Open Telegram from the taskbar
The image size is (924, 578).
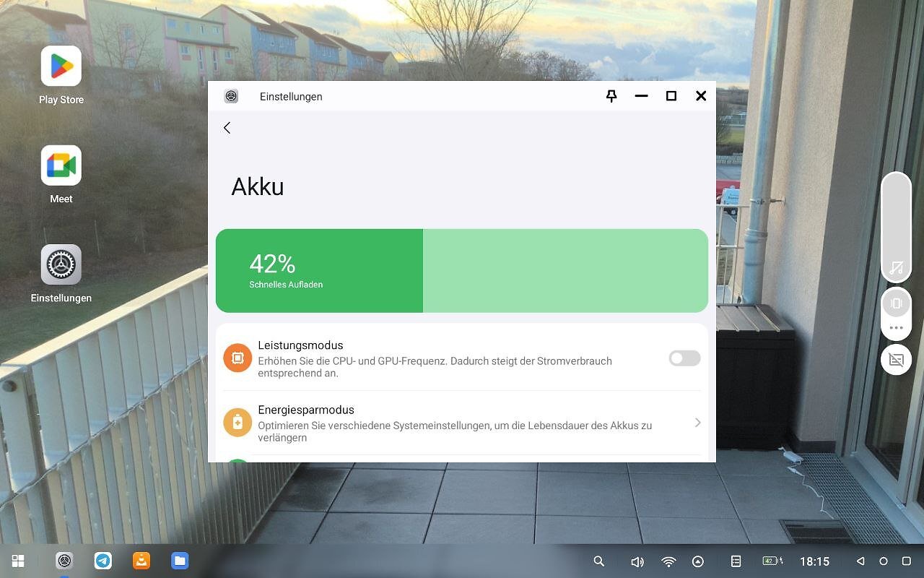pyautogui.click(x=103, y=561)
